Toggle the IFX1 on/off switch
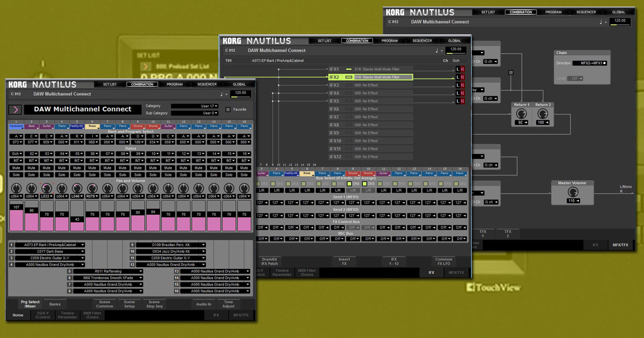Viewport: 644px width, 338px height. pos(349,69)
